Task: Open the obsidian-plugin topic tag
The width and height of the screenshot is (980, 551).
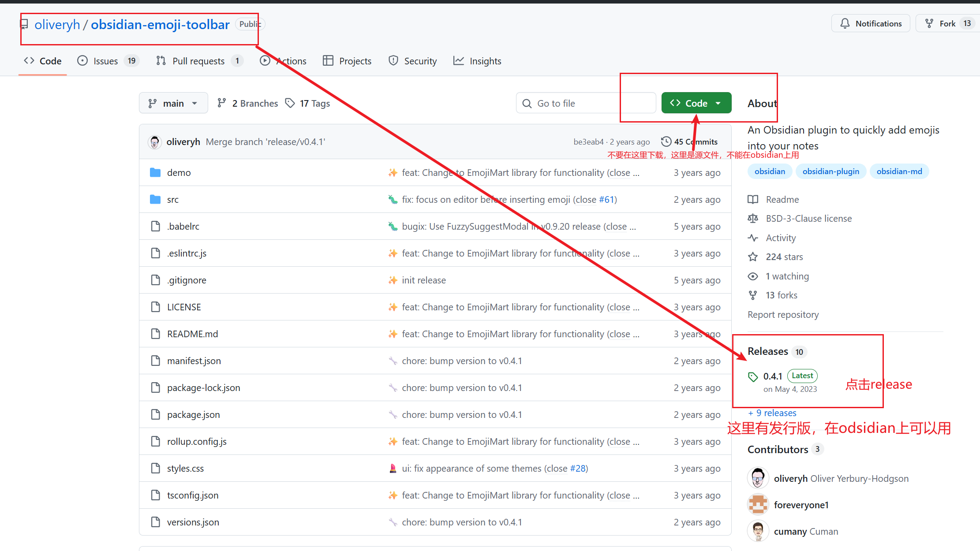Action: point(830,171)
